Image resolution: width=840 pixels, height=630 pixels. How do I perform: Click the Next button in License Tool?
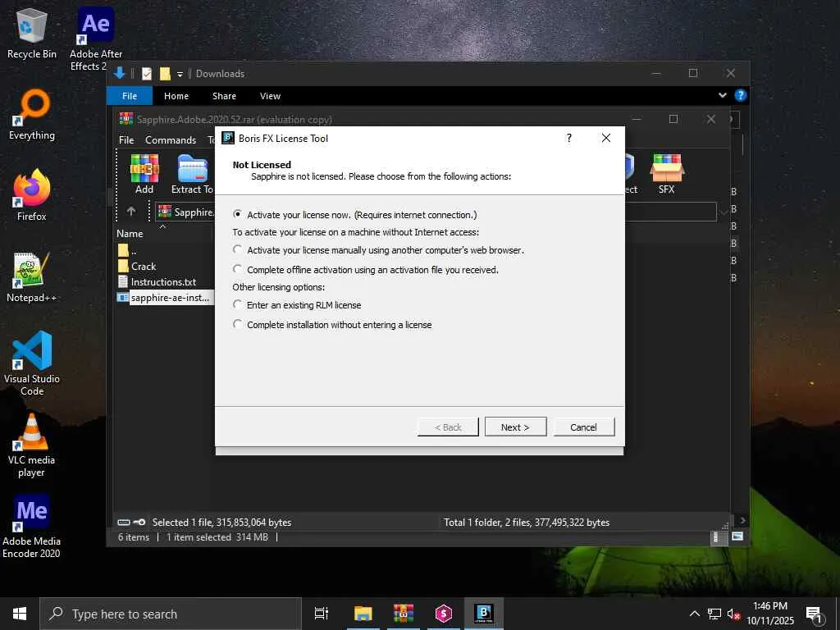(515, 427)
